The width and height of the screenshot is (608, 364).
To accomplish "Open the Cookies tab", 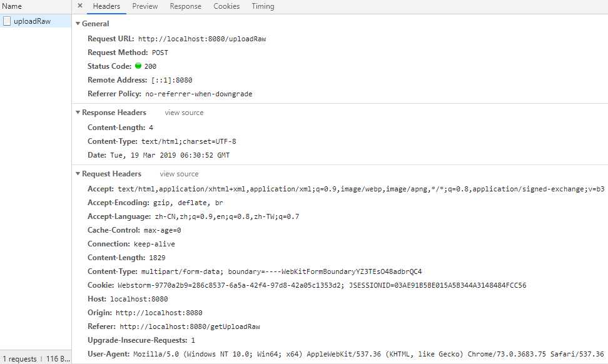I will tap(226, 6).
